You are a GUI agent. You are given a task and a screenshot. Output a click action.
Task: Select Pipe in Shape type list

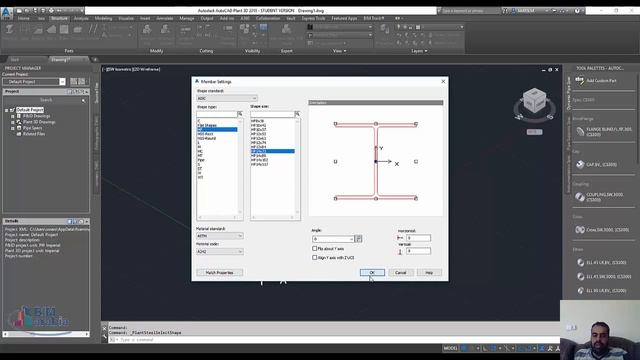click(x=201, y=160)
